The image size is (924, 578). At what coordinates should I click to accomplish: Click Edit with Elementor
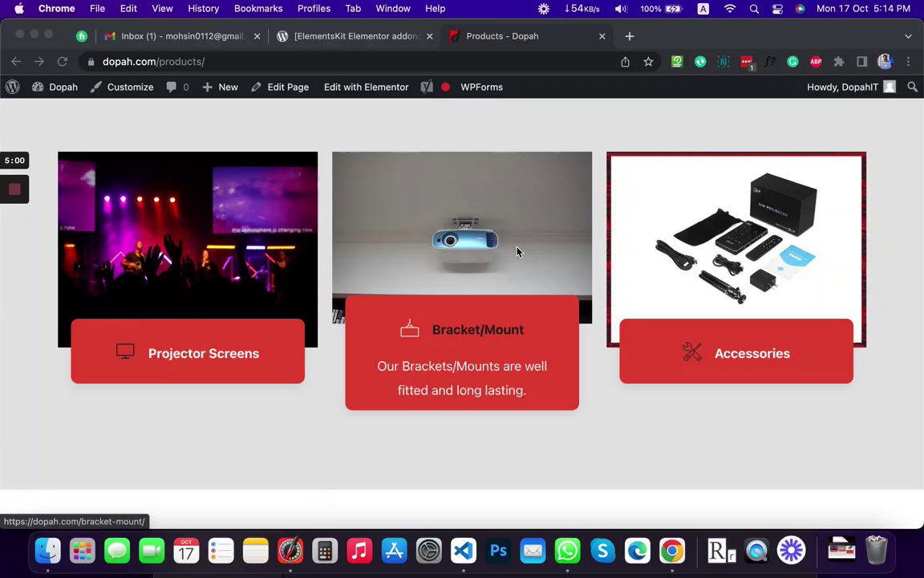tap(366, 87)
